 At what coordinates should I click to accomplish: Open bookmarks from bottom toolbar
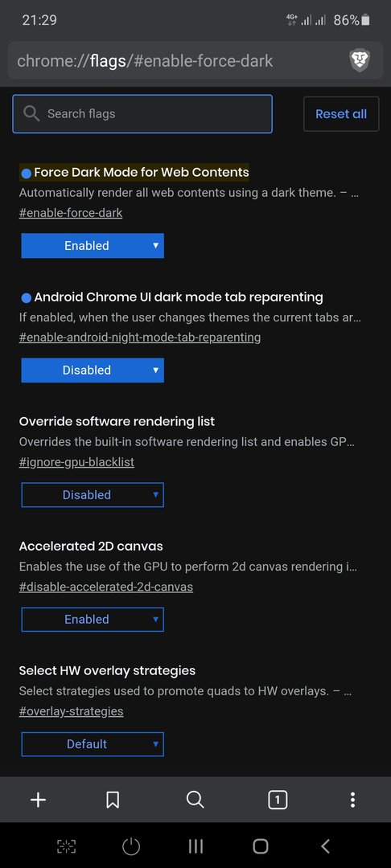click(113, 800)
